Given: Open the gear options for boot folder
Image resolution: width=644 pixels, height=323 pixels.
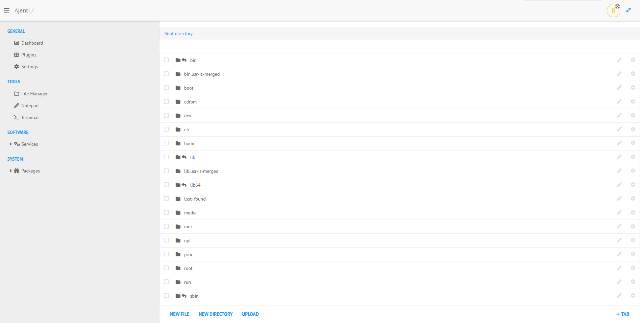Looking at the screenshot, I should pyautogui.click(x=633, y=88).
